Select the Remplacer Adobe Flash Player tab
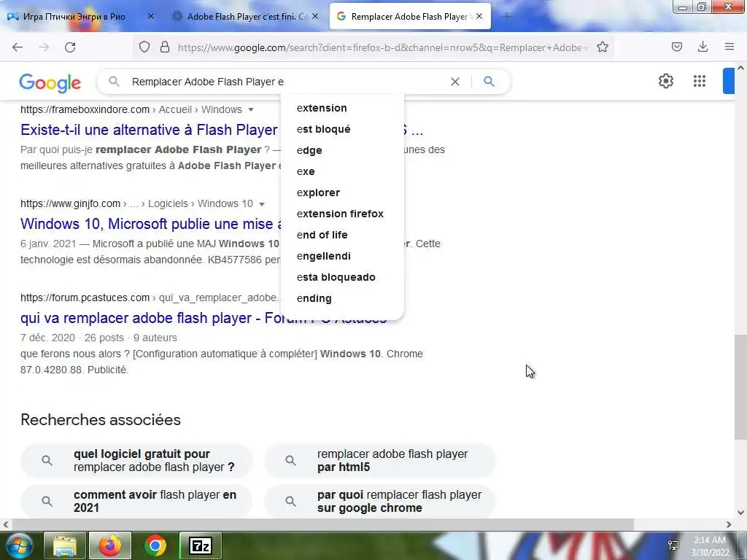The height and width of the screenshot is (560, 747). click(410, 17)
